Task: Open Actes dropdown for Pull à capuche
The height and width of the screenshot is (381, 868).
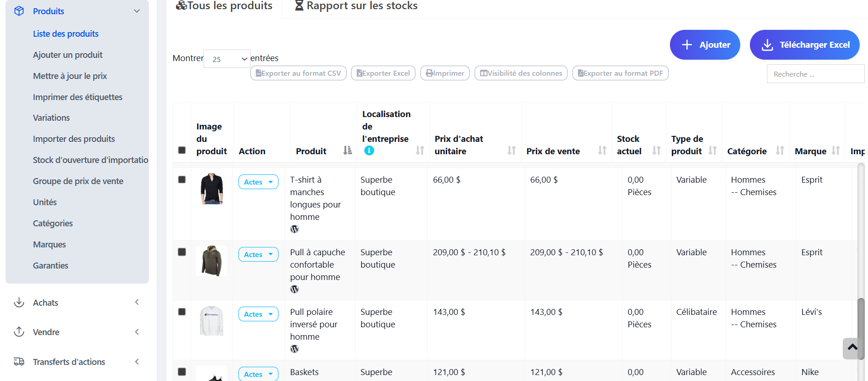Action: [258, 254]
